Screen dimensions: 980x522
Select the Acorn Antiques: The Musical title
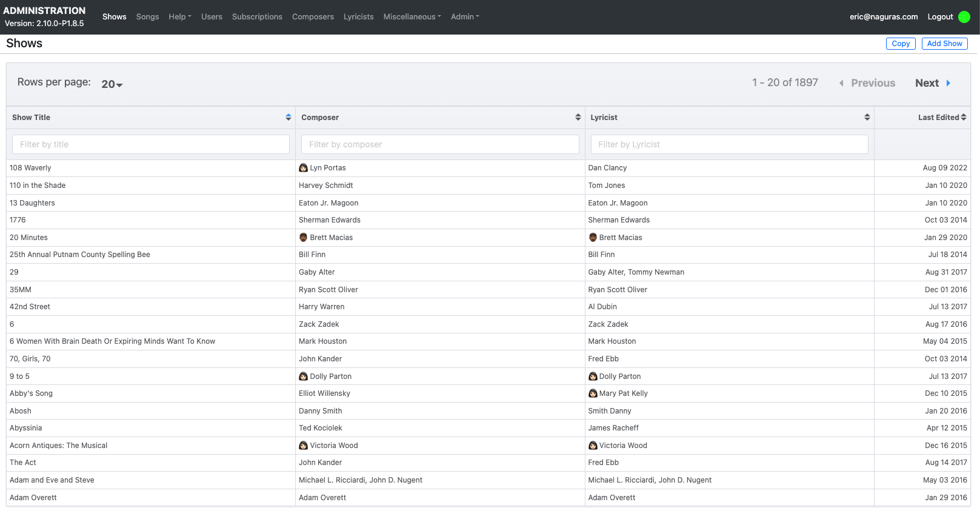(x=58, y=446)
